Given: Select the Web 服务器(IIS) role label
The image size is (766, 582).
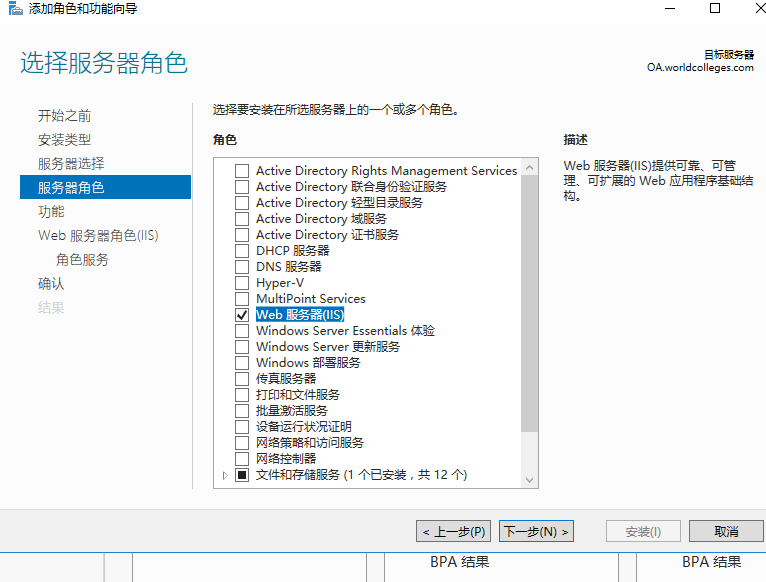Looking at the screenshot, I should coord(300,315).
